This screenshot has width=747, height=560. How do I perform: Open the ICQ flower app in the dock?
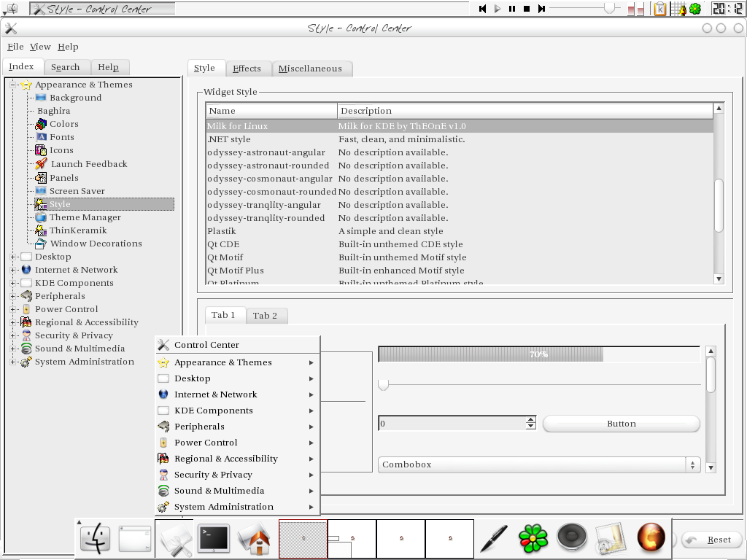pyautogui.click(x=533, y=539)
